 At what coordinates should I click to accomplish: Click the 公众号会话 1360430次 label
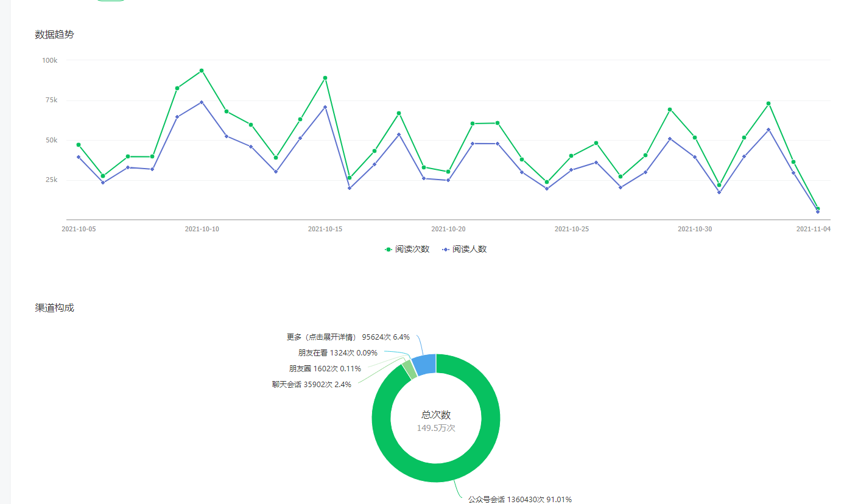519,499
